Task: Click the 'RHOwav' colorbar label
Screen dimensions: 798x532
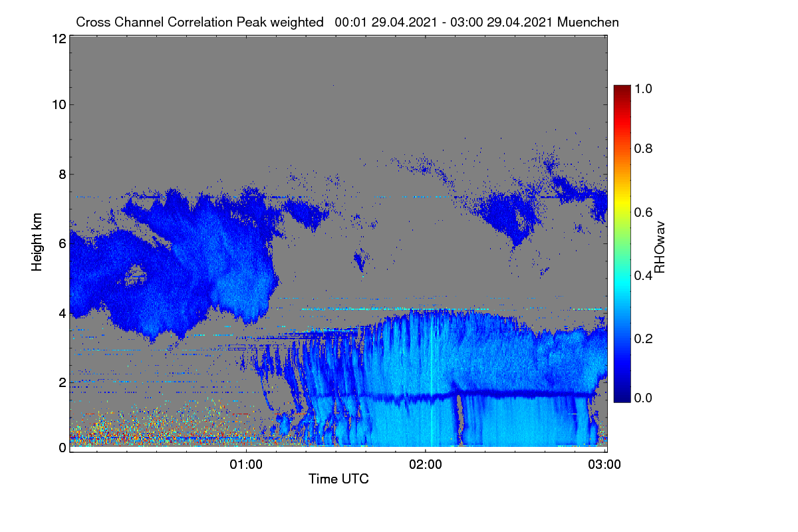Action: pos(660,247)
